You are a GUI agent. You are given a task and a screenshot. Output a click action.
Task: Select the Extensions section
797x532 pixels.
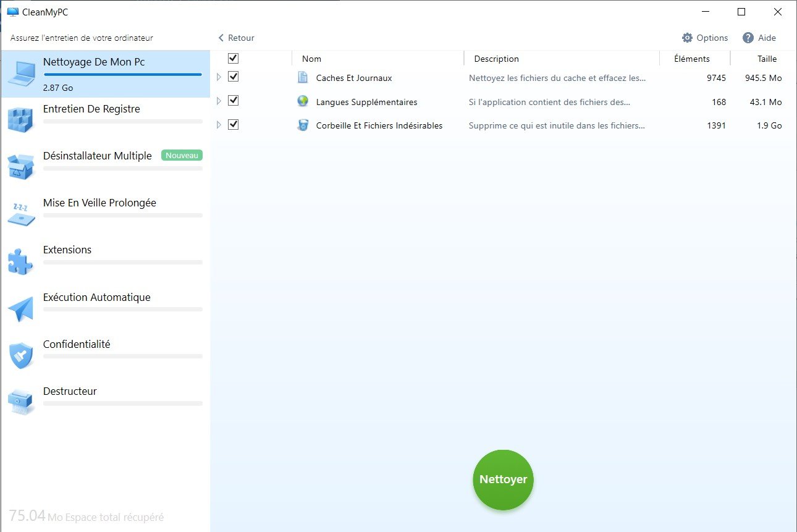(106, 261)
